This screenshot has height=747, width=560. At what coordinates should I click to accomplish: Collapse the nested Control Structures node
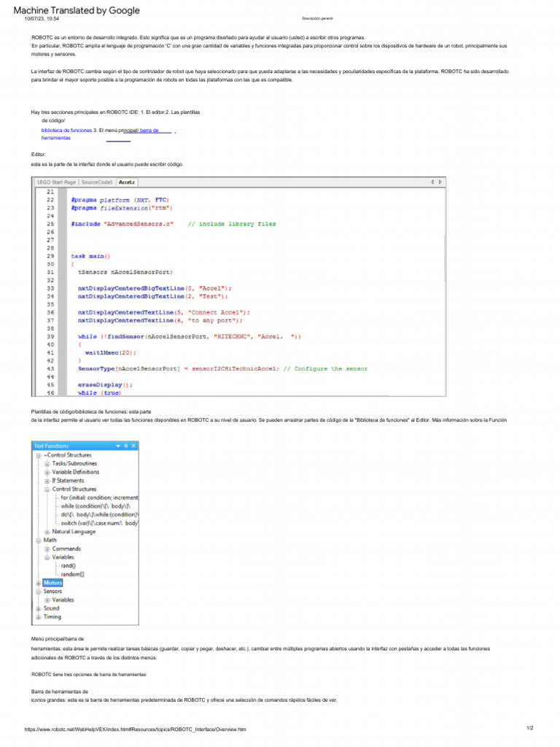(x=47, y=489)
